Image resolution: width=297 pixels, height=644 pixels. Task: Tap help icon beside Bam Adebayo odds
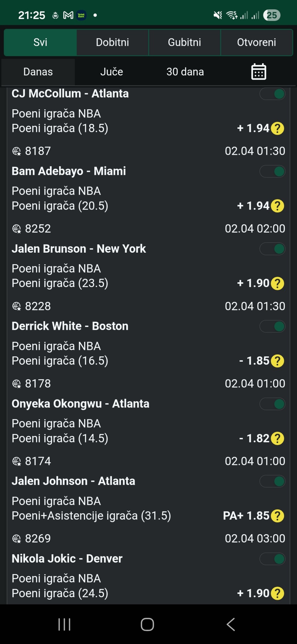(x=278, y=206)
